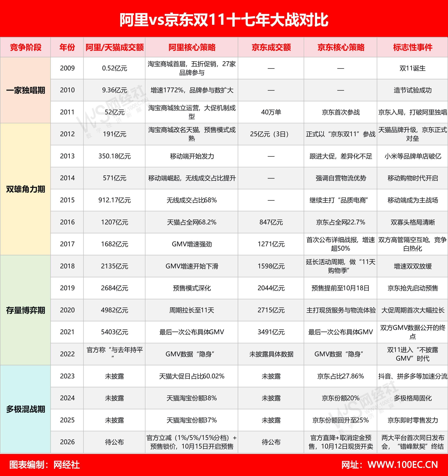
Task: Click the 25亿元（3日） cell
Action: 271,134
